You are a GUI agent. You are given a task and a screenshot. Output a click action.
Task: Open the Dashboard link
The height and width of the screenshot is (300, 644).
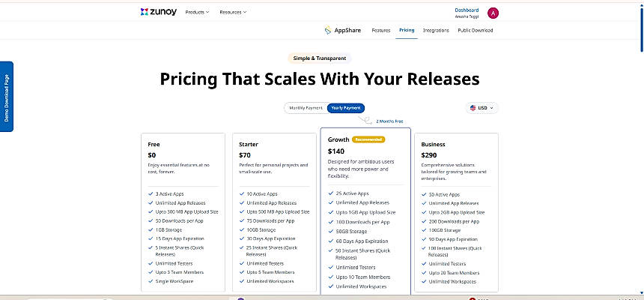click(467, 10)
